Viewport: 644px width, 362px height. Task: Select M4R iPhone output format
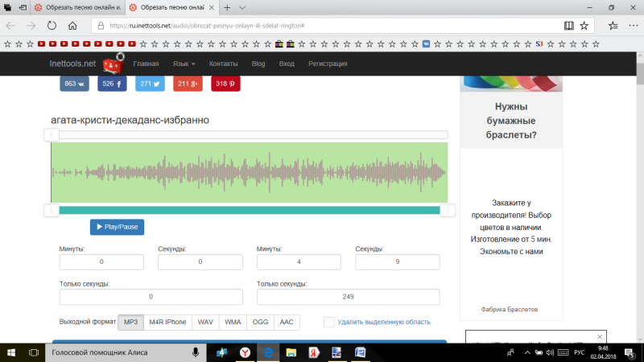(167, 323)
